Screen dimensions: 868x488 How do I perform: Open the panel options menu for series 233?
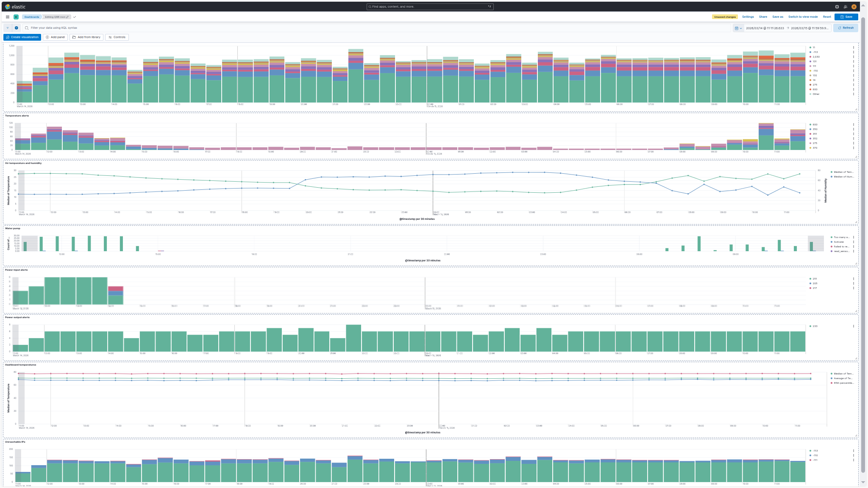(x=854, y=326)
